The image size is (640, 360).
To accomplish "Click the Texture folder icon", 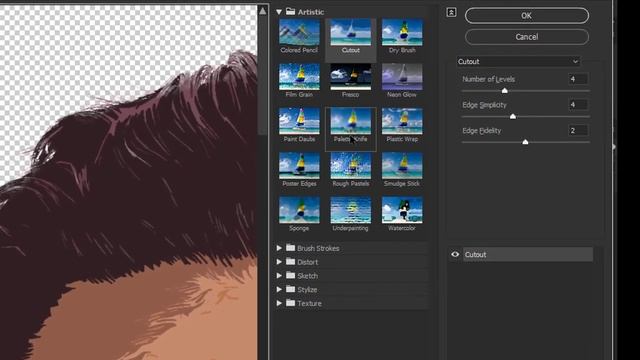I will point(291,302).
